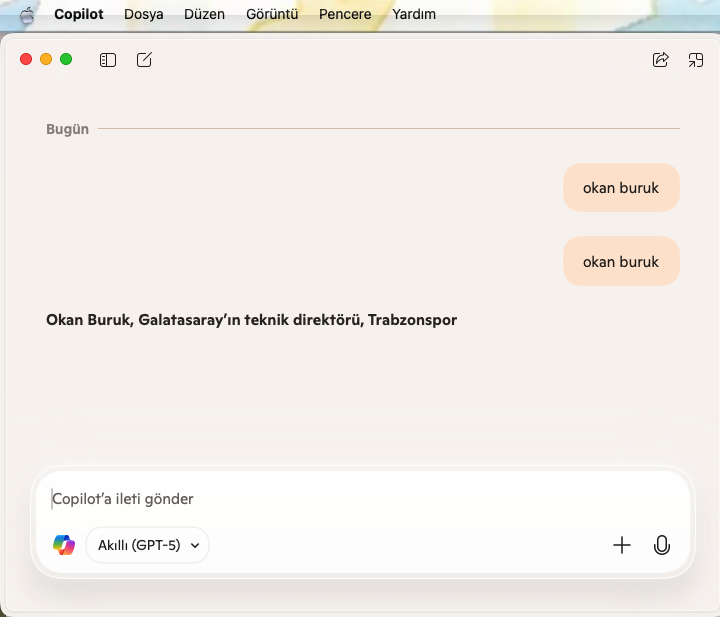Open the Pencere menu
Image resolution: width=720 pixels, height=617 pixels.
point(345,14)
